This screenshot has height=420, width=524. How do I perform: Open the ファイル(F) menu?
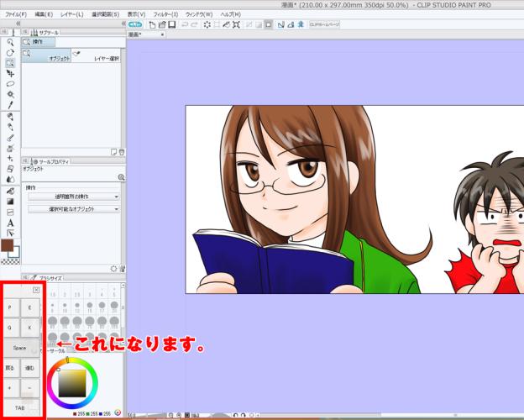coord(16,14)
